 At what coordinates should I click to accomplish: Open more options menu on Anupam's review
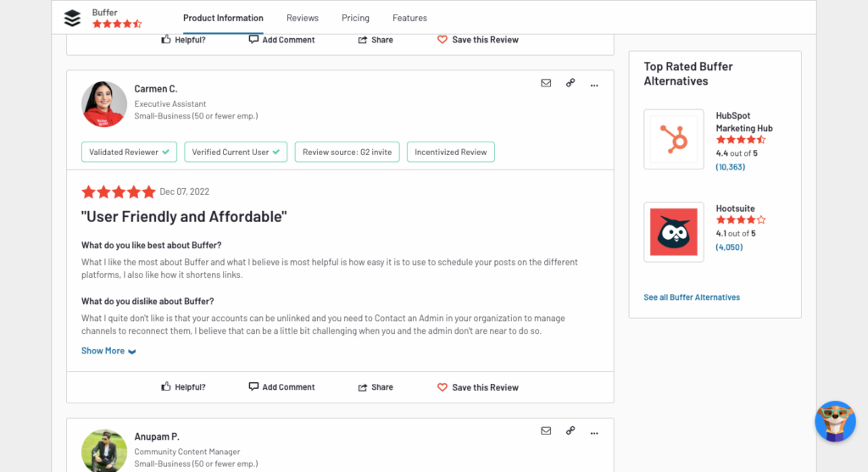tap(594, 433)
